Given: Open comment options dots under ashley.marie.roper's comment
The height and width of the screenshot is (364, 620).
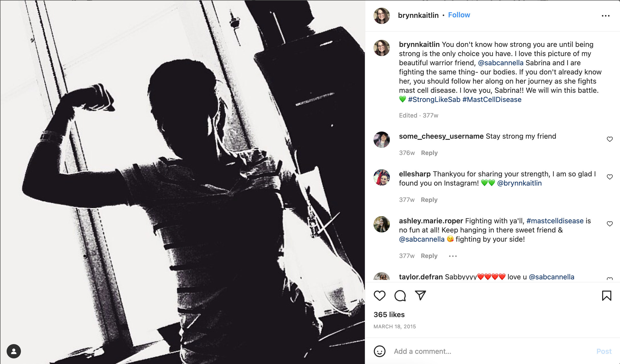Looking at the screenshot, I should coord(453,256).
